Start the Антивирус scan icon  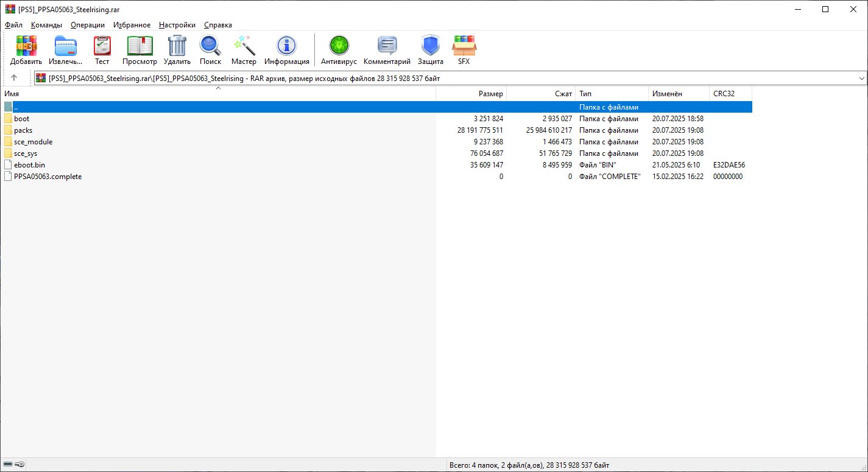(339, 46)
